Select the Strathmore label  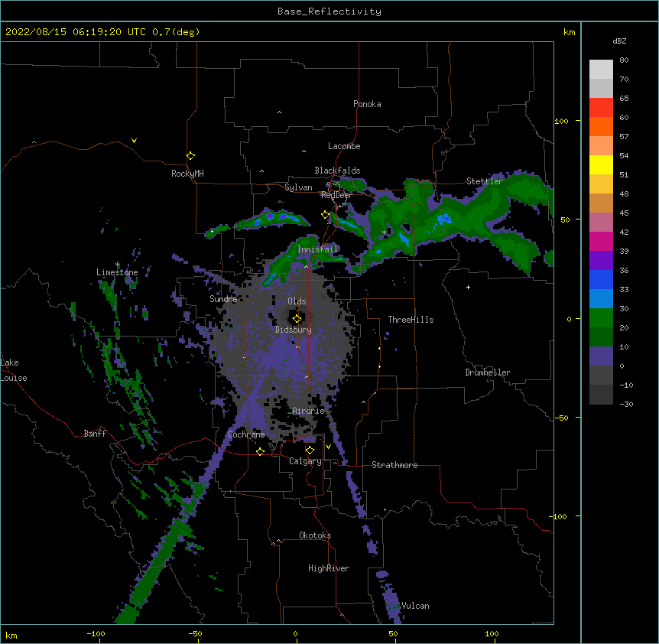[x=394, y=465]
